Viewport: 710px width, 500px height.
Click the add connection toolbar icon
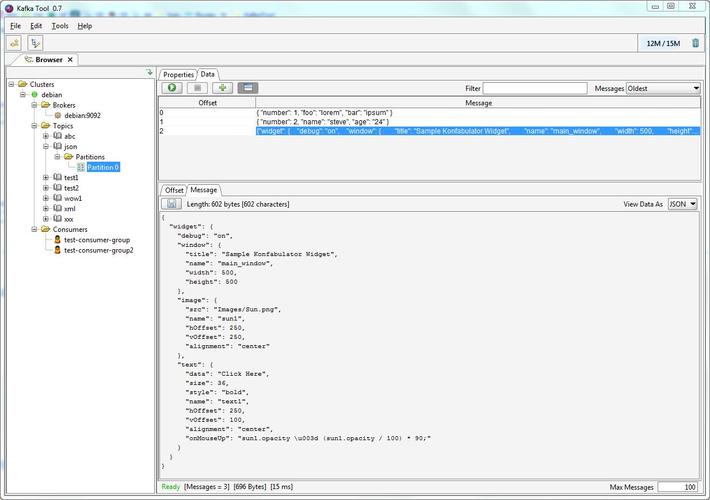coord(15,43)
